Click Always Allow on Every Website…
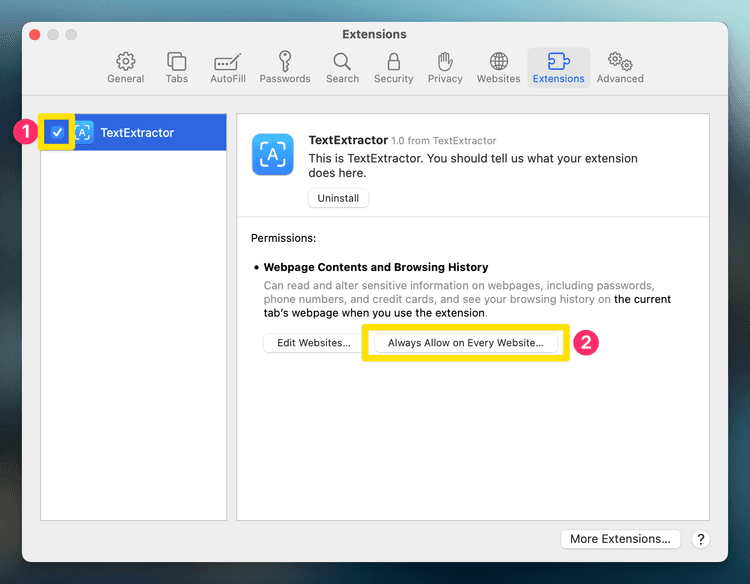 pos(465,343)
